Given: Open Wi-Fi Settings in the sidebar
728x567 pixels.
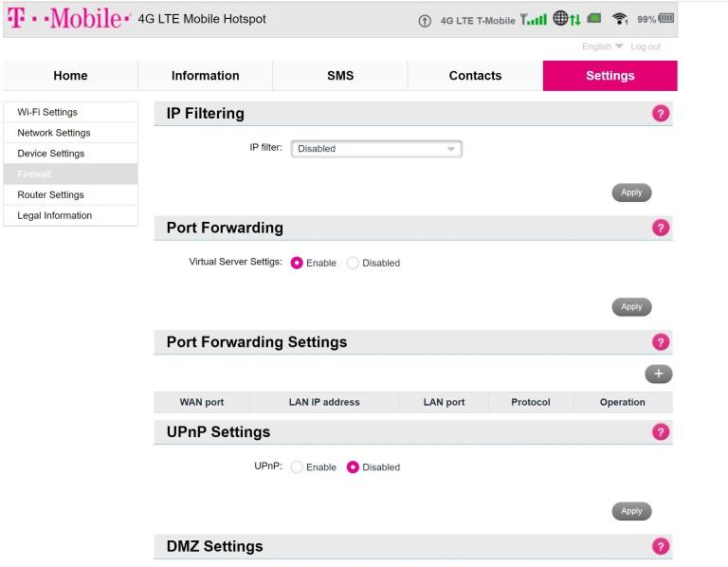Looking at the screenshot, I should 47,112.
